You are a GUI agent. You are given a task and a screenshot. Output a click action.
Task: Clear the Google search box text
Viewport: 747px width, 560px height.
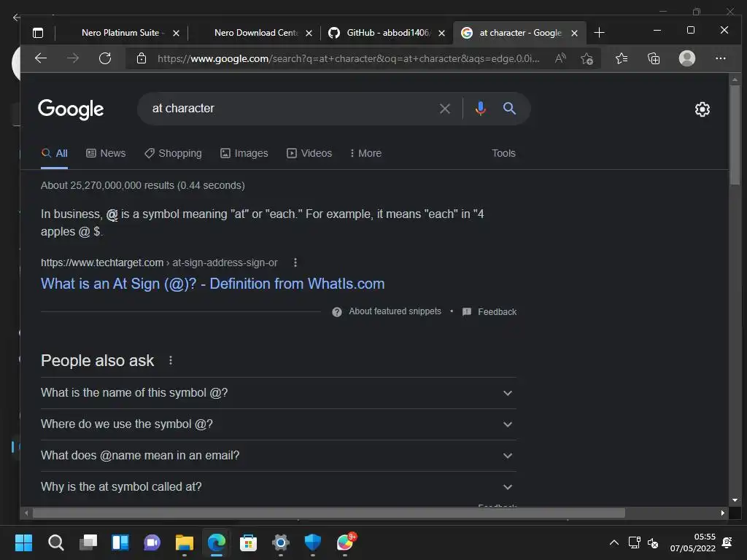click(445, 109)
